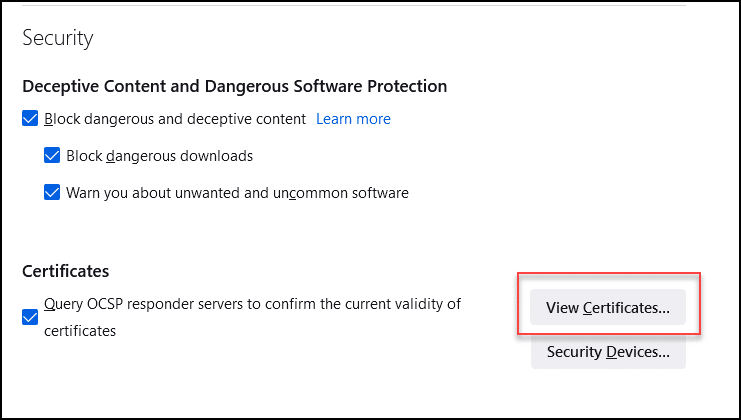Click the checkmark icon beside the OCSP option
Viewport: 741px width, 420px height.
point(30,317)
